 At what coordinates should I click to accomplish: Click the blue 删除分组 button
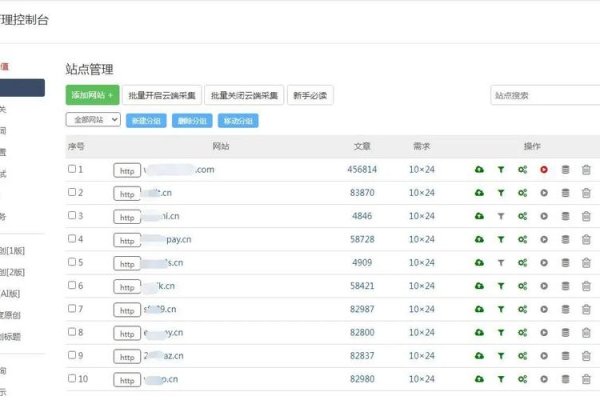coord(192,121)
